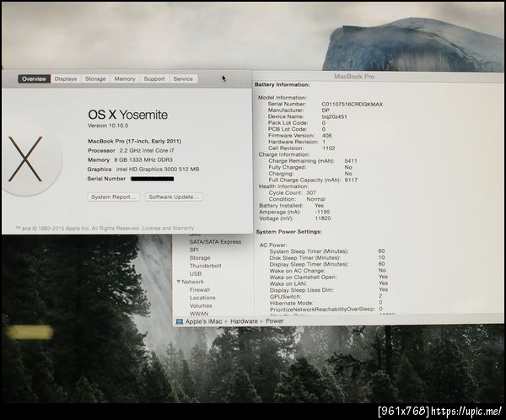Click Apple's iMac in path bar
This screenshot has height=420, width=506.
coord(203,321)
